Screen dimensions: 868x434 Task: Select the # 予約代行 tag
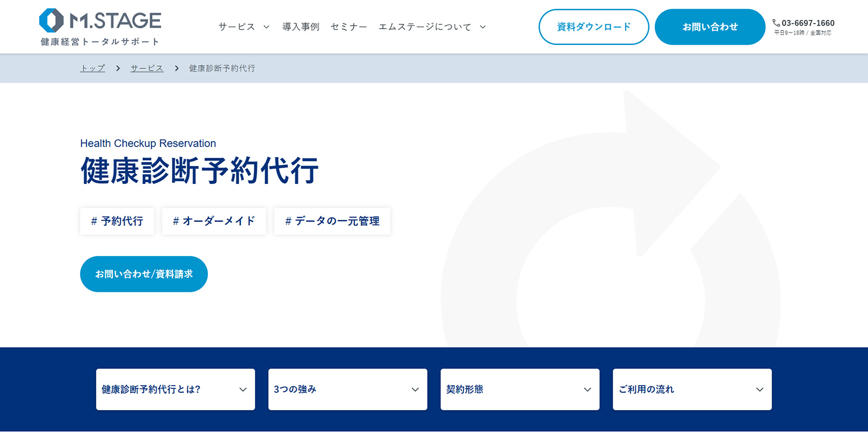(x=117, y=221)
